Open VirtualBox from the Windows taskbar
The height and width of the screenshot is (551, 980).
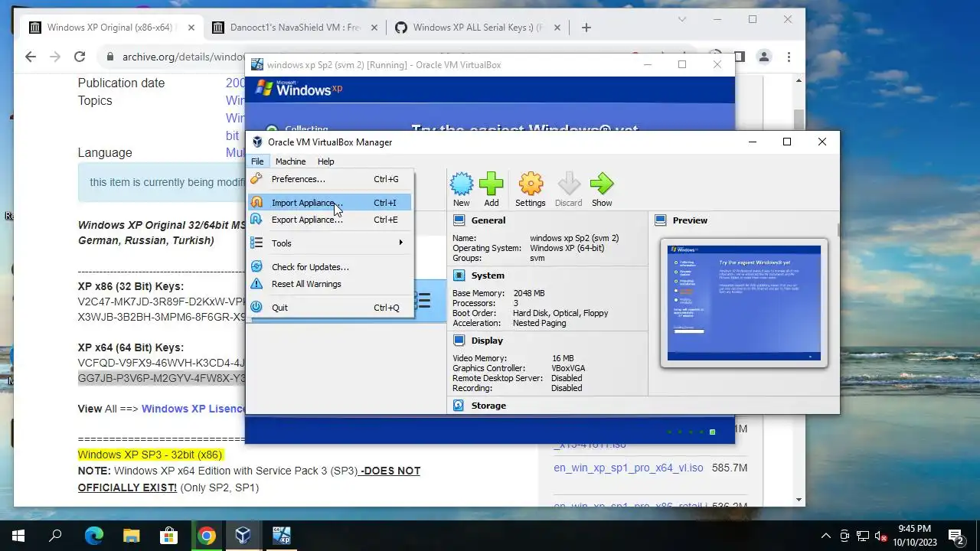(243, 536)
